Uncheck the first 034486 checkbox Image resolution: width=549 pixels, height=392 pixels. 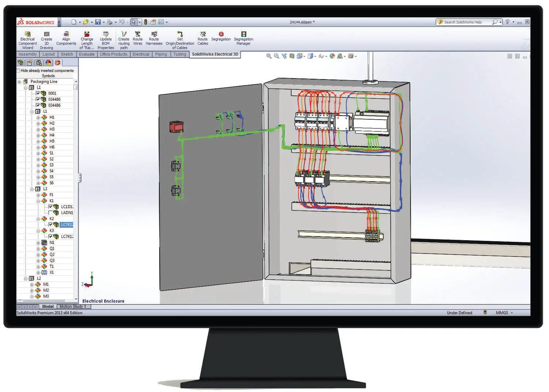click(38, 99)
